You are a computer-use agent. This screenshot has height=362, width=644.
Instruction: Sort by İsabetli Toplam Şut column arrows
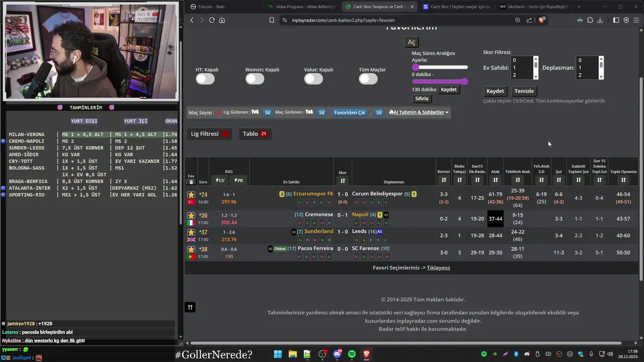tap(579, 180)
